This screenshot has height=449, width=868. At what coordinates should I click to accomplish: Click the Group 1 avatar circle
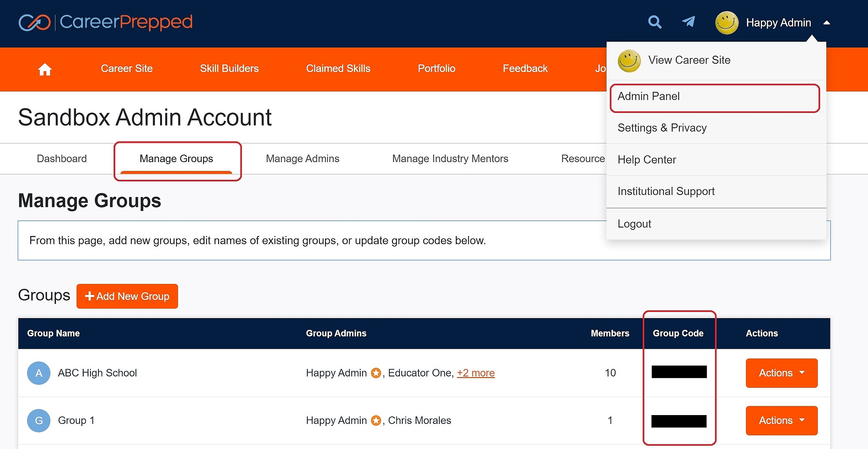click(x=39, y=421)
